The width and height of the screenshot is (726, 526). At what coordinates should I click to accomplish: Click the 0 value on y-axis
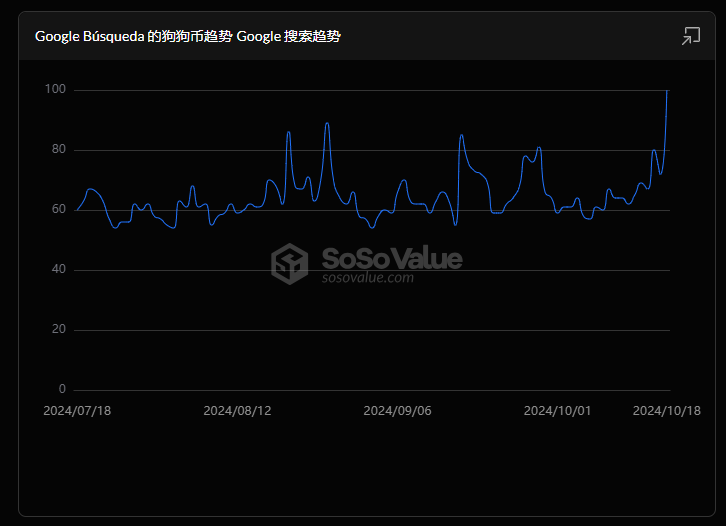(x=62, y=389)
